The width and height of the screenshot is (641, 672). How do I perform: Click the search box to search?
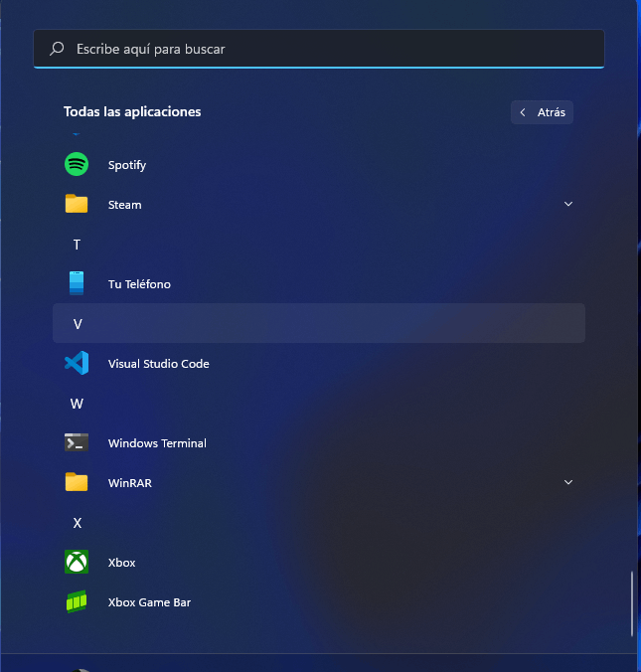[319, 49]
